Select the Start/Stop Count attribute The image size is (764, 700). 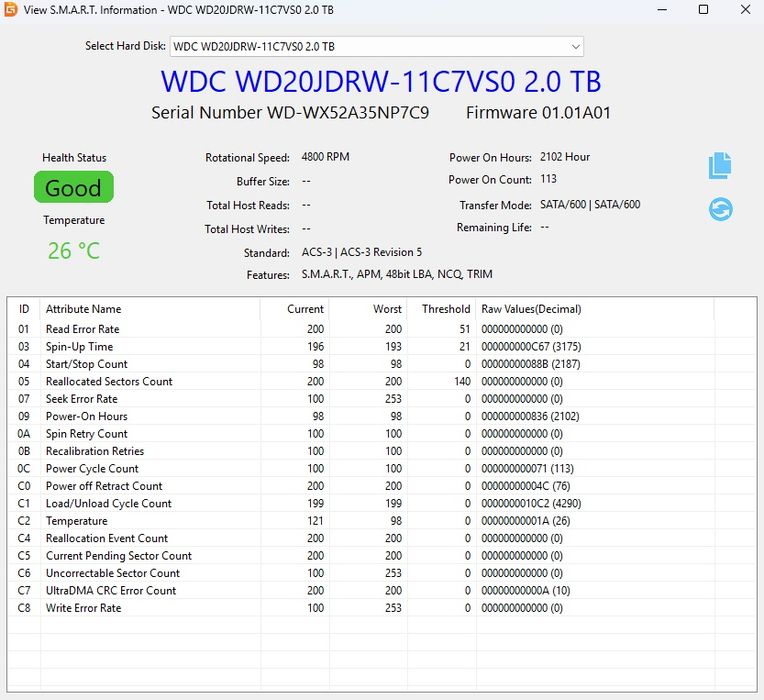[x=382, y=364]
